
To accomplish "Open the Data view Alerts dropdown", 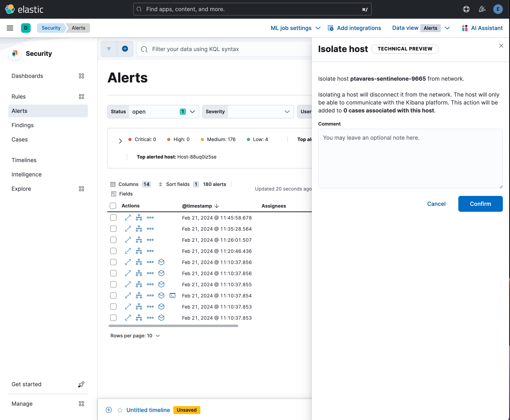I will point(421,28).
